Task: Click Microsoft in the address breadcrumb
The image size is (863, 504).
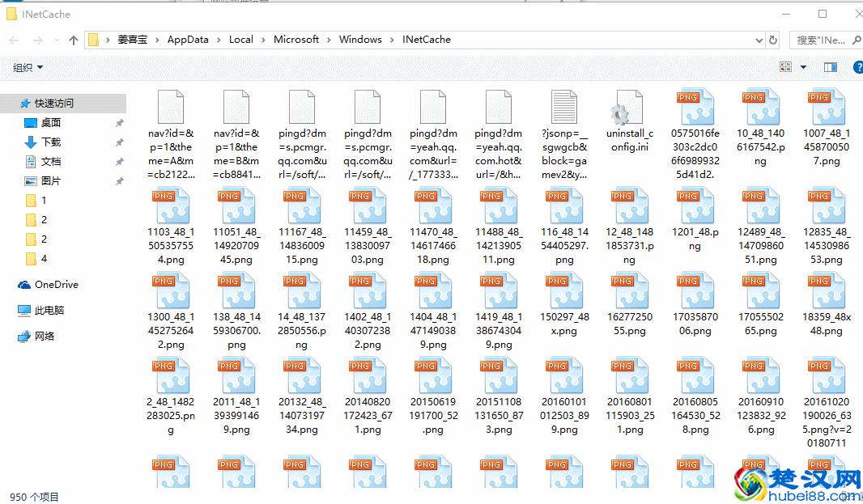Action: tap(296, 40)
